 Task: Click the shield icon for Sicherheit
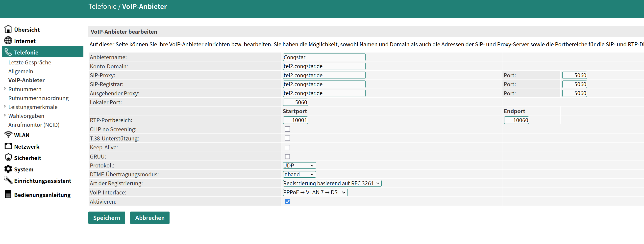(x=8, y=158)
